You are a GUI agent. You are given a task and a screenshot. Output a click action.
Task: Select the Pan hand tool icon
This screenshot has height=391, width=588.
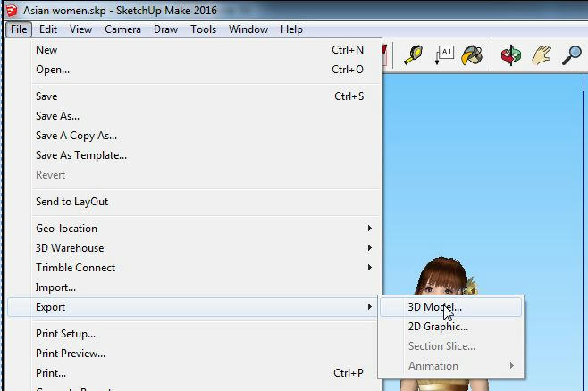542,55
